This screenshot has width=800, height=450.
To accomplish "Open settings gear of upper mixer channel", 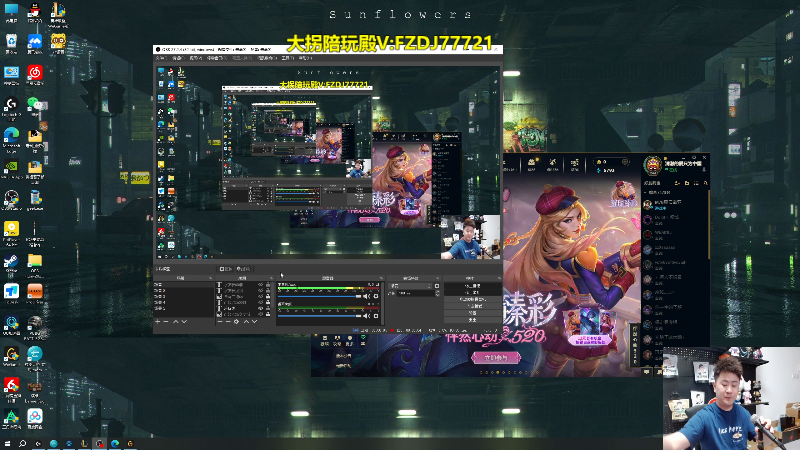I will coord(376,296).
